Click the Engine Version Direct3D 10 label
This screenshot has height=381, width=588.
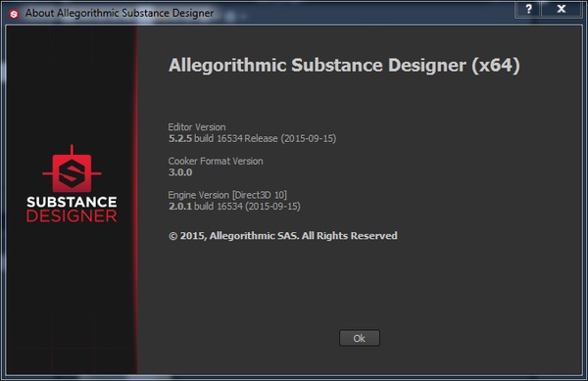[x=227, y=195]
